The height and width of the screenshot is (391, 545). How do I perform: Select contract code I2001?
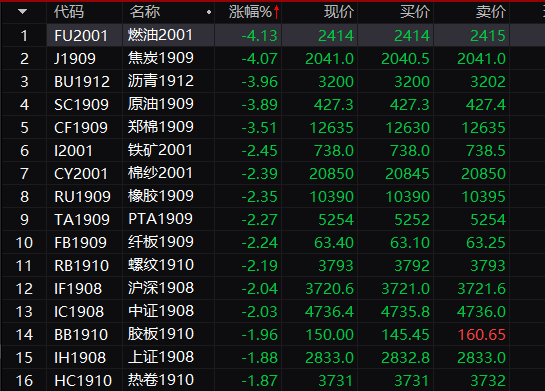tap(73, 150)
